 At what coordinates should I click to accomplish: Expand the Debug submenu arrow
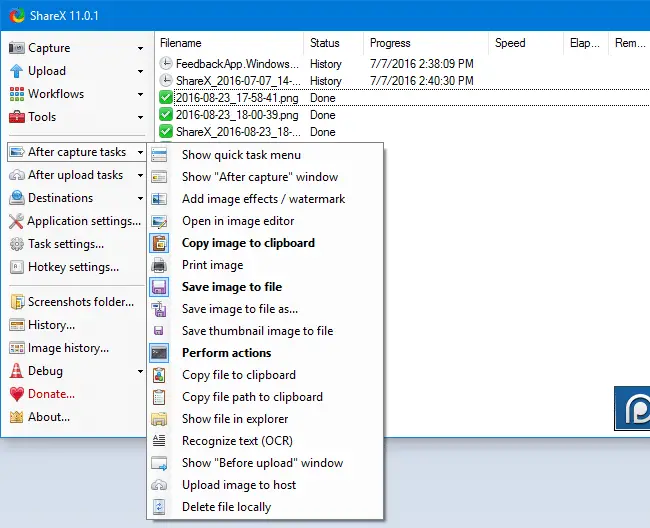click(141, 371)
